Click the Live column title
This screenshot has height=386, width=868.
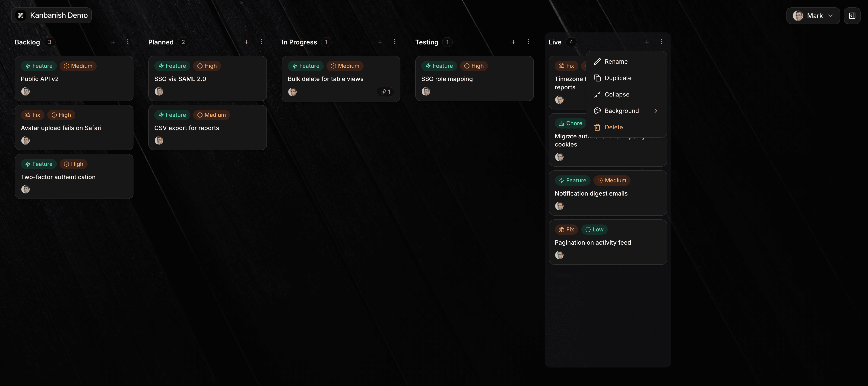(555, 42)
